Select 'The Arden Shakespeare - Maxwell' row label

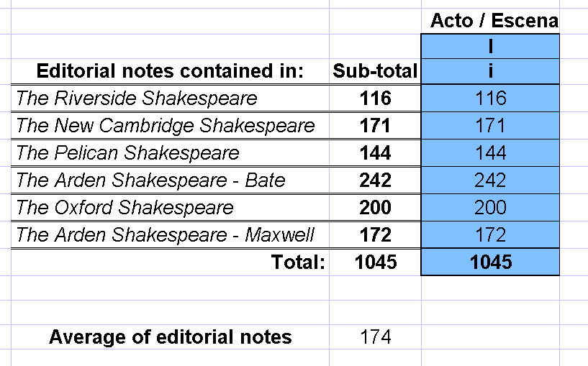point(171,235)
